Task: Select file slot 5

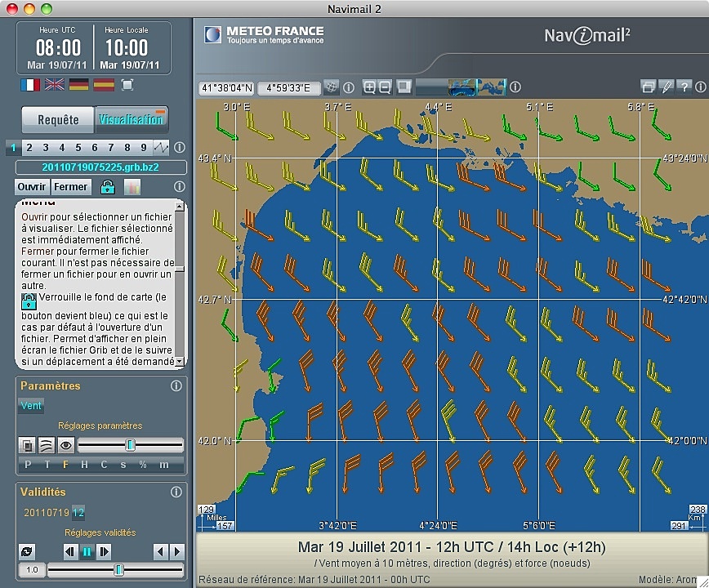Action: pos(78,147)
